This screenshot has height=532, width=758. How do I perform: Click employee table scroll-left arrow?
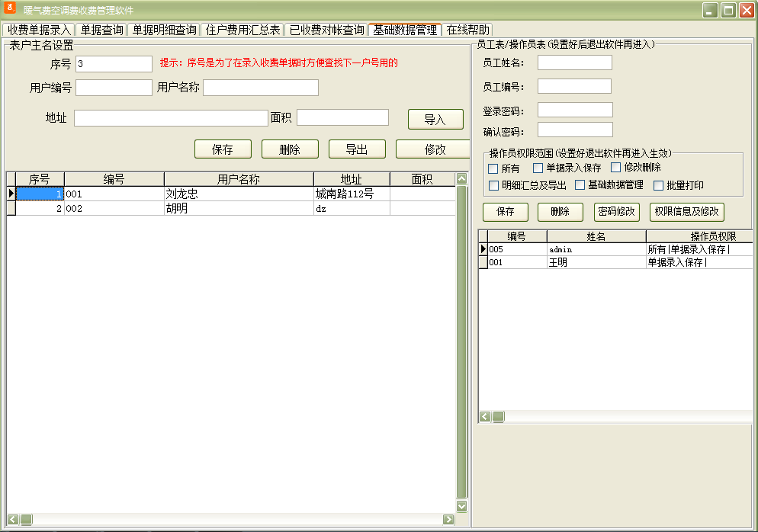click(x=485, y=416)
